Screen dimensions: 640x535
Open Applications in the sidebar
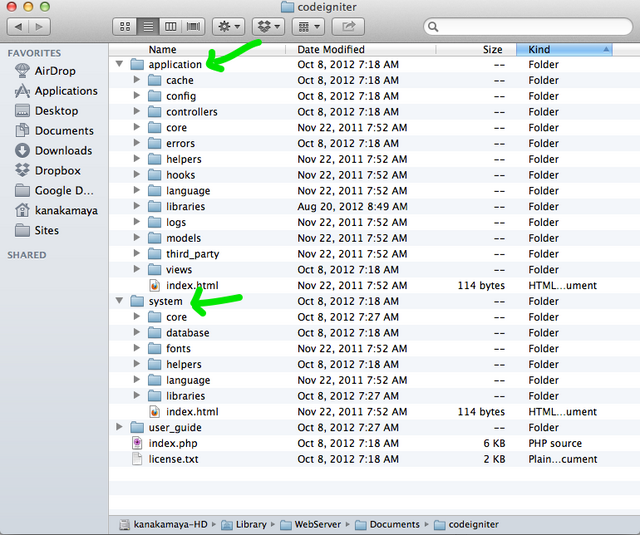click(x=56, y=91)
